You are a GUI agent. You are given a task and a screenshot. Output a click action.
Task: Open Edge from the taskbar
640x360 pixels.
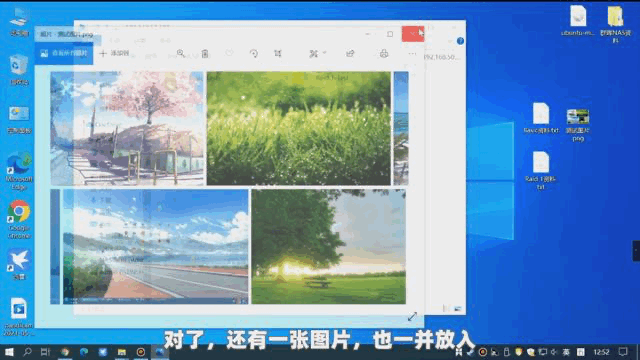pos(84,352)
